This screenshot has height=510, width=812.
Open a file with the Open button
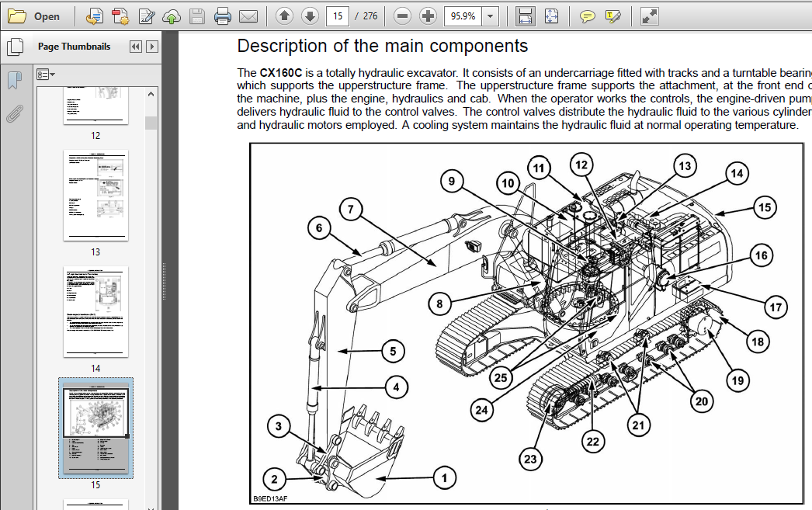pos(33,16)
